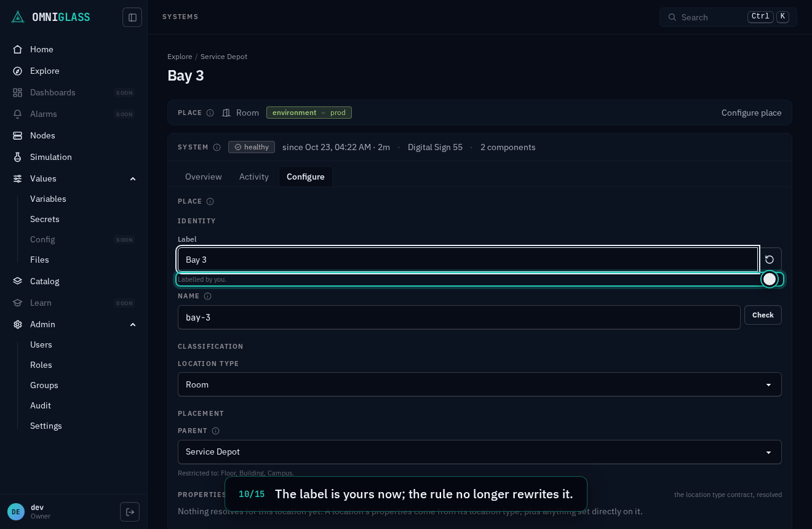This screenshot has height=529, width=812.
Task: Open Files in the sidebar
Action: point(39,260)
